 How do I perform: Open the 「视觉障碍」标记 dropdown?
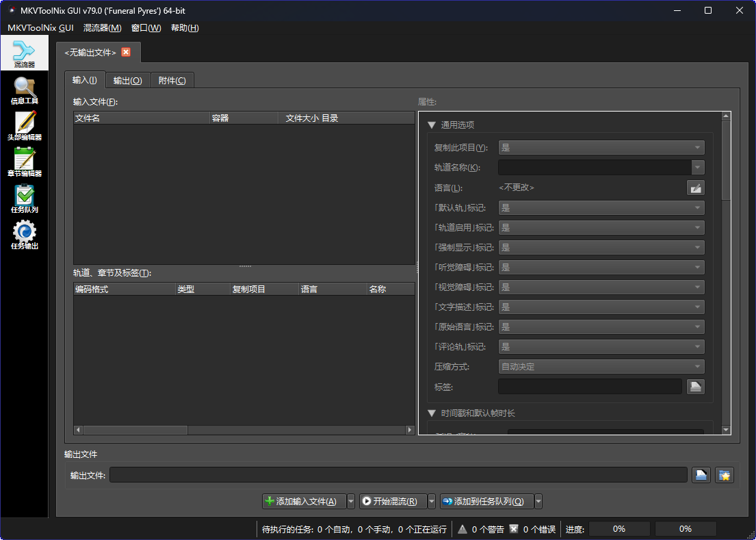tap(601, 287)
